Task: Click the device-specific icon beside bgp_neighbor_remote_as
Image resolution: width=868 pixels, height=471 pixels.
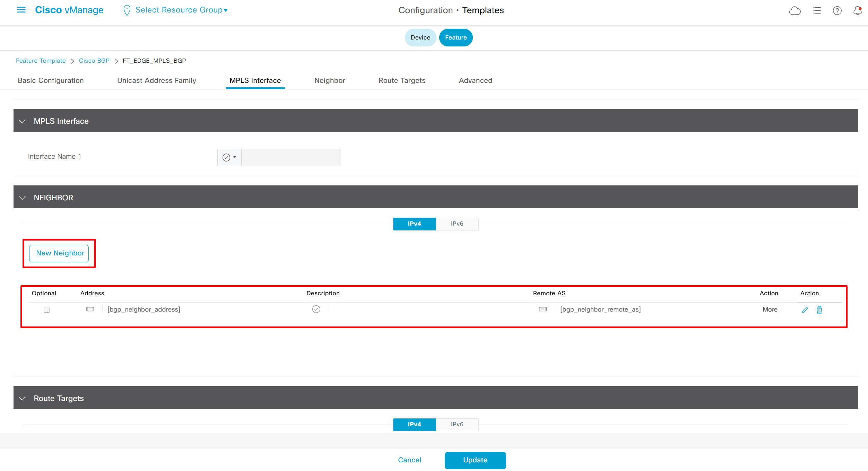Action: pos(543,309)
